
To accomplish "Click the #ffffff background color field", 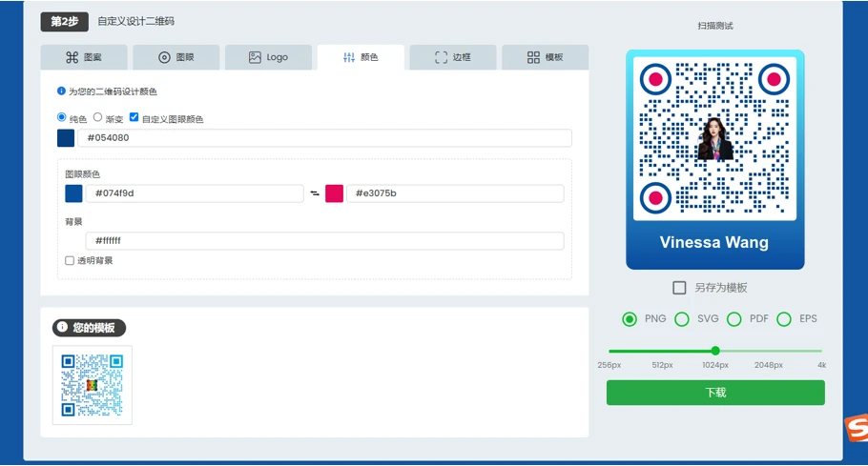I will [324, 241].
